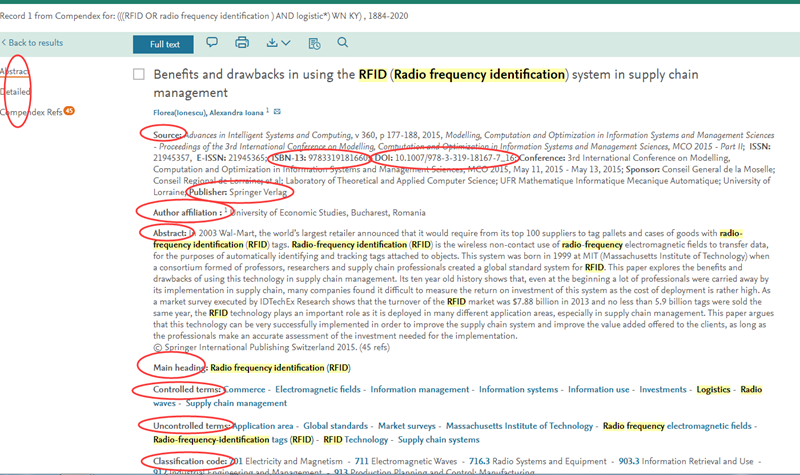Click the author email envelope icon
The height and width of the screenshot is (475, 800).
(x=277, y=111)
